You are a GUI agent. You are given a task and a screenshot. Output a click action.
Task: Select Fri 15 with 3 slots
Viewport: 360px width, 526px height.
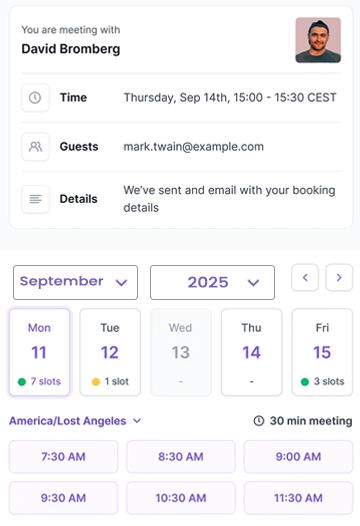pos(322,352)
